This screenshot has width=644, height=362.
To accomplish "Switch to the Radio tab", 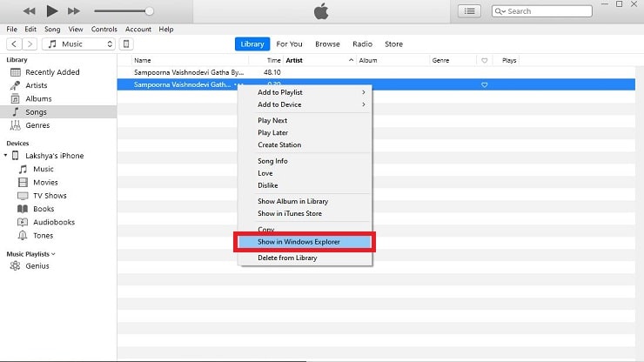I will 362,44.
